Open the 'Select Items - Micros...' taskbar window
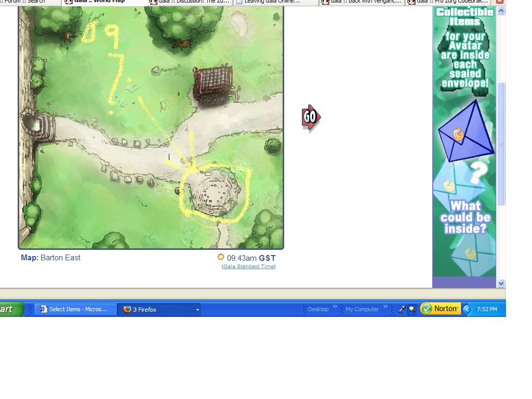This screenshot has height=399, width=532. click(x=75, y=309)
